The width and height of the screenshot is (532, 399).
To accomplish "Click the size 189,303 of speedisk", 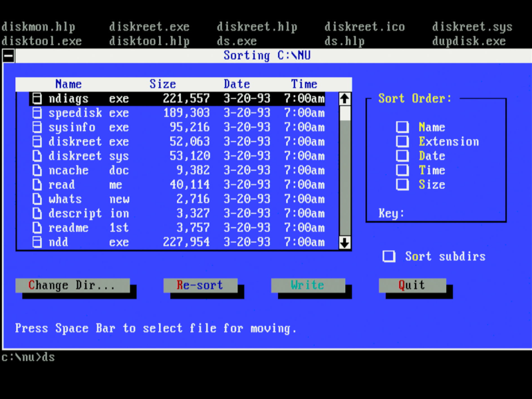I will coord(186,113).
